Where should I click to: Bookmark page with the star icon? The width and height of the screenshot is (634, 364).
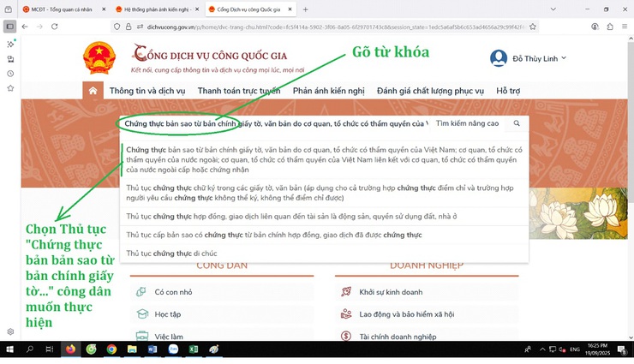[533, 27]
